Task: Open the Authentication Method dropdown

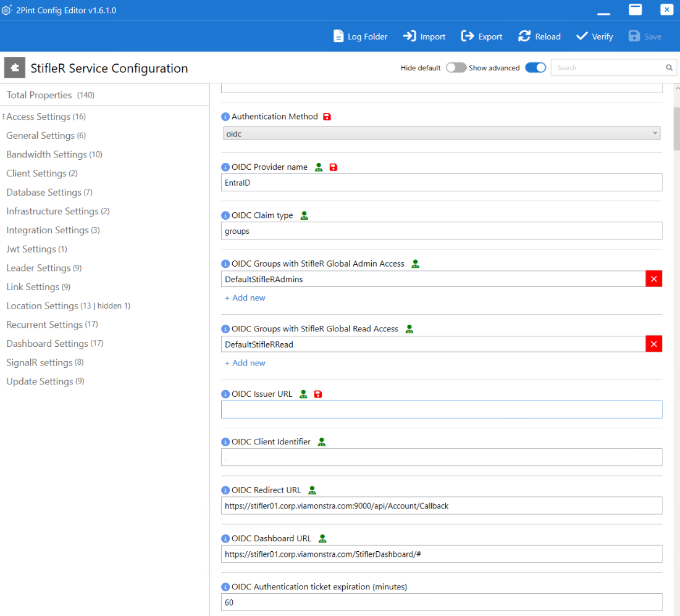Action: pyautogui.click(x=441, y=133)
